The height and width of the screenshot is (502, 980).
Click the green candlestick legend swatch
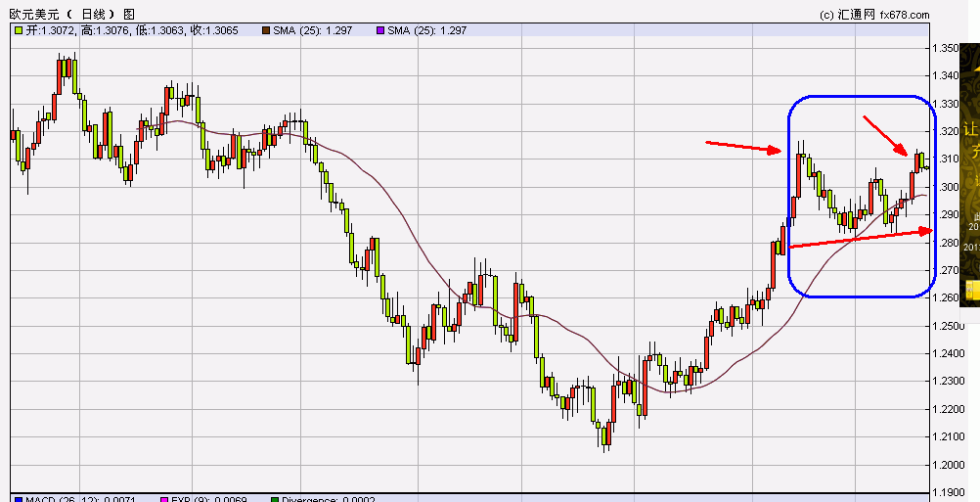[19, 30]
